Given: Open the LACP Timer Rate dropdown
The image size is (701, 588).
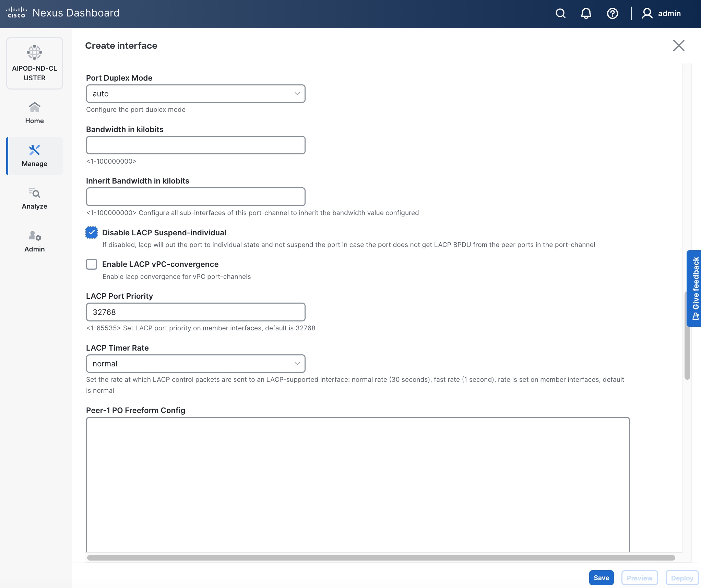Looking at the screenshot, I should click(x=195, y=364).
